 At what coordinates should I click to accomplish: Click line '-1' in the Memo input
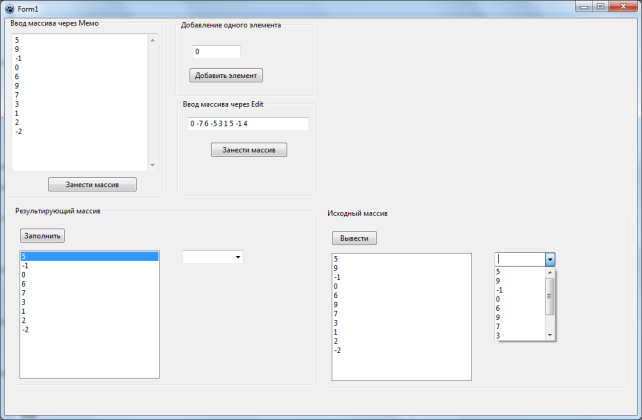pyautogui.click(x=18, y=58)
